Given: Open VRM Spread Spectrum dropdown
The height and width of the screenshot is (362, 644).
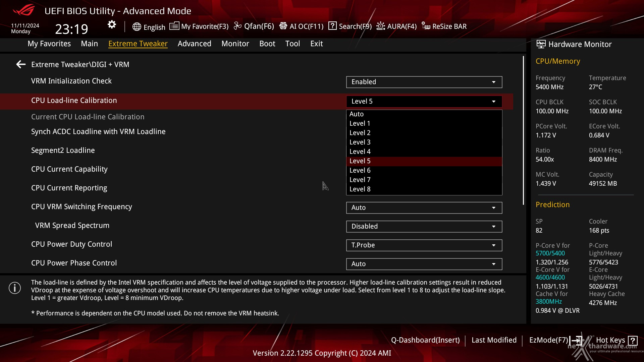Looking at the screenshot, I should coord(424,227).
